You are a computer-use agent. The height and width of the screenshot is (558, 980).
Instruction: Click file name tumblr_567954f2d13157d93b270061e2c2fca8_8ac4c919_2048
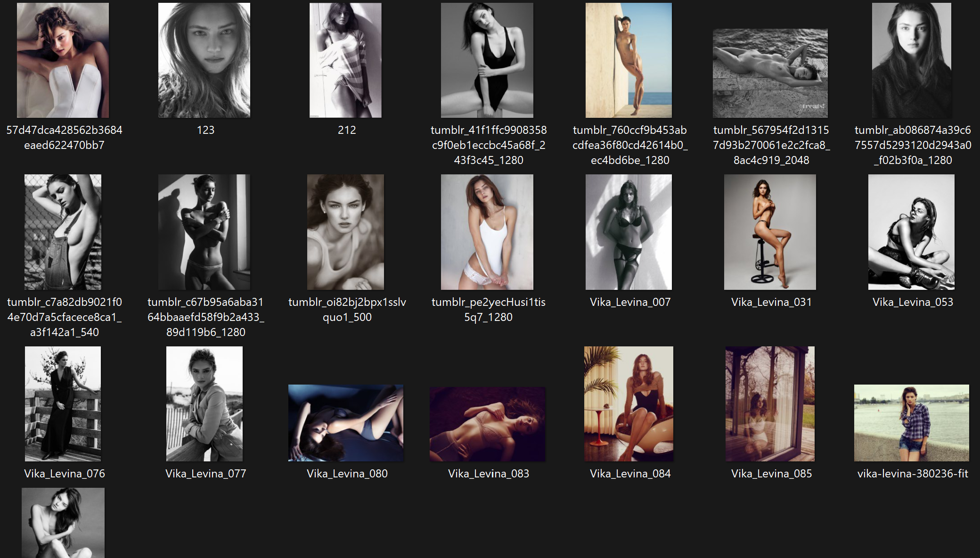771,145
